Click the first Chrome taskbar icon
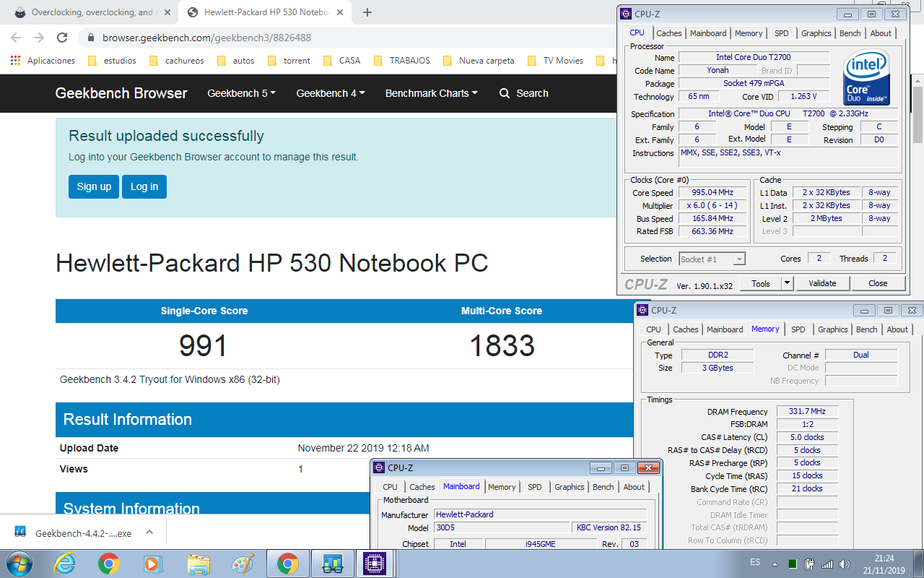Image resolution: width=924 pixels, height=578 pixels. 109,564
